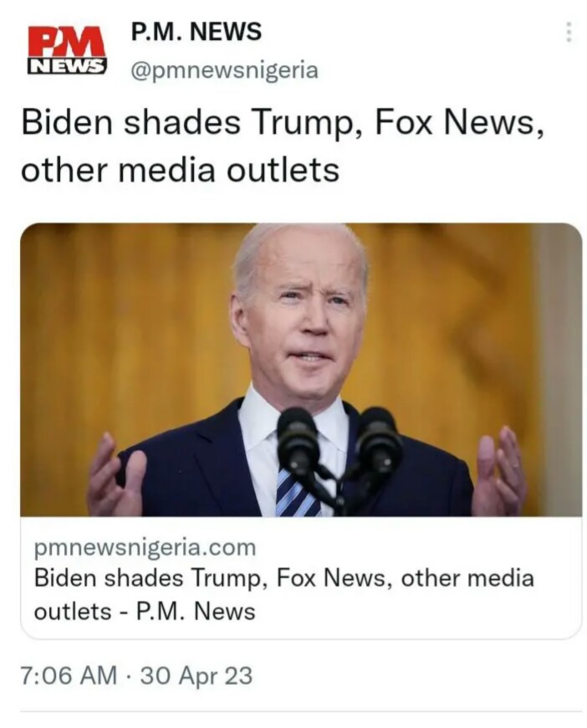587x728 pixels.
Task: Click tweet text line 'Biden shades Trump, Fox News,'
Action: 283,122
